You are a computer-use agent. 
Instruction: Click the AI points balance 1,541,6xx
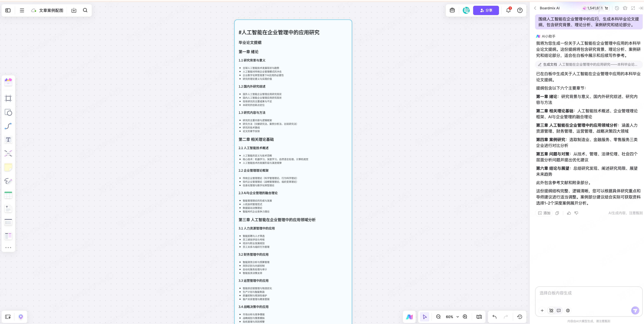592,8
